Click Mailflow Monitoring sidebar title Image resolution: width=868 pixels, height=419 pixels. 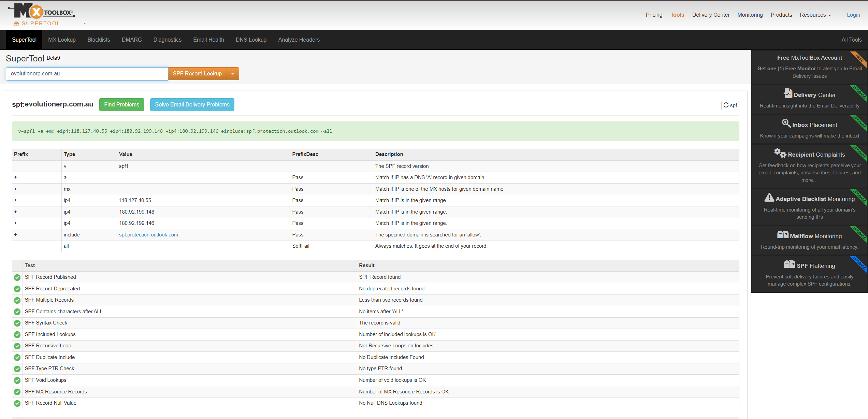point(815,236)
